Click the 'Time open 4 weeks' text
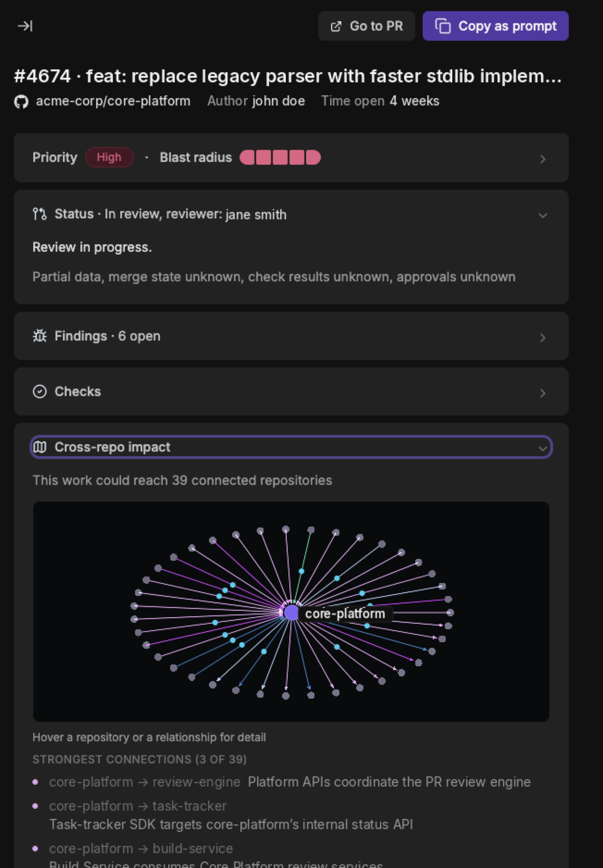 [x=380, y=101]
